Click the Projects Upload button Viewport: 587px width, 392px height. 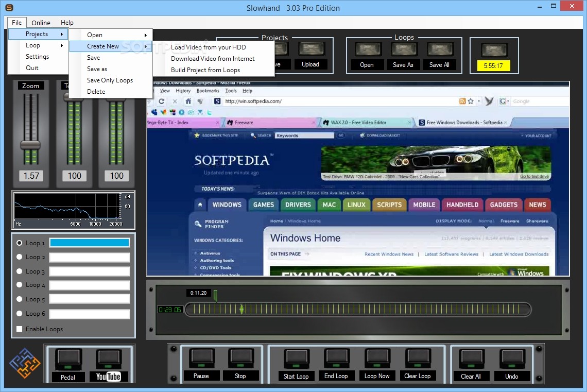tap(311, 49)
